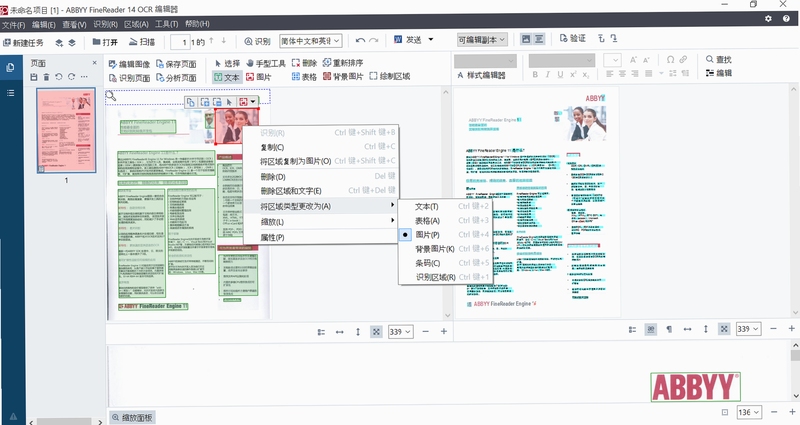The height and width of the screenshot is (425, 800).
Task: Close the 页面 pages panel
Action: (94, 63)
